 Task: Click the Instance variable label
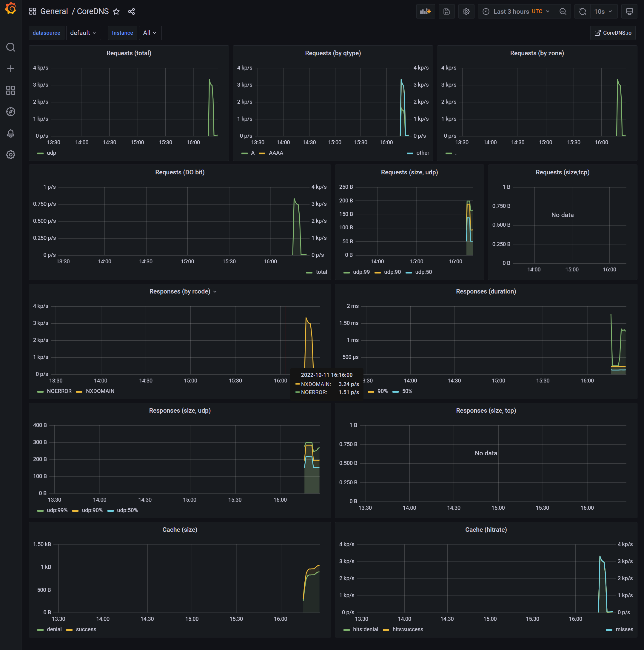[122, 33]
